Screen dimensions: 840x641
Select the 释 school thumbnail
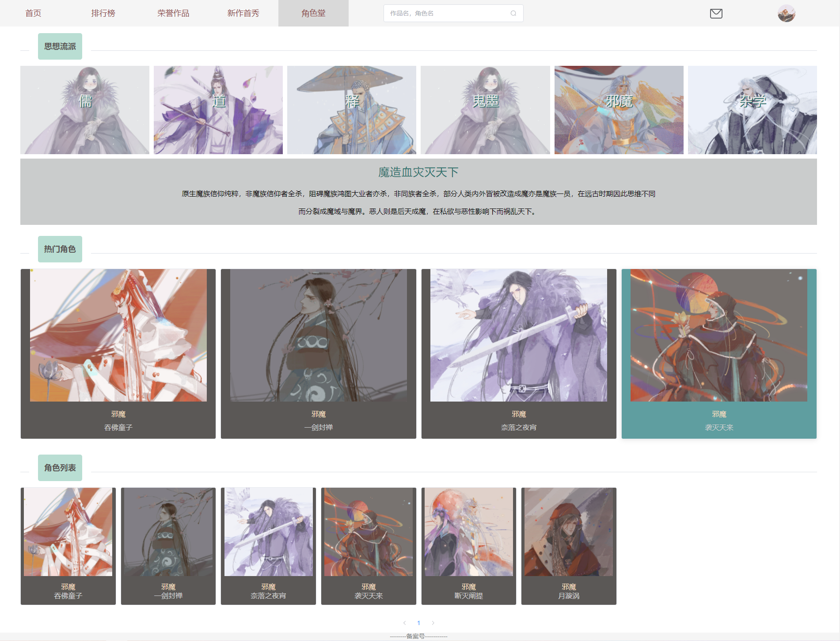[x=352, y=110]
